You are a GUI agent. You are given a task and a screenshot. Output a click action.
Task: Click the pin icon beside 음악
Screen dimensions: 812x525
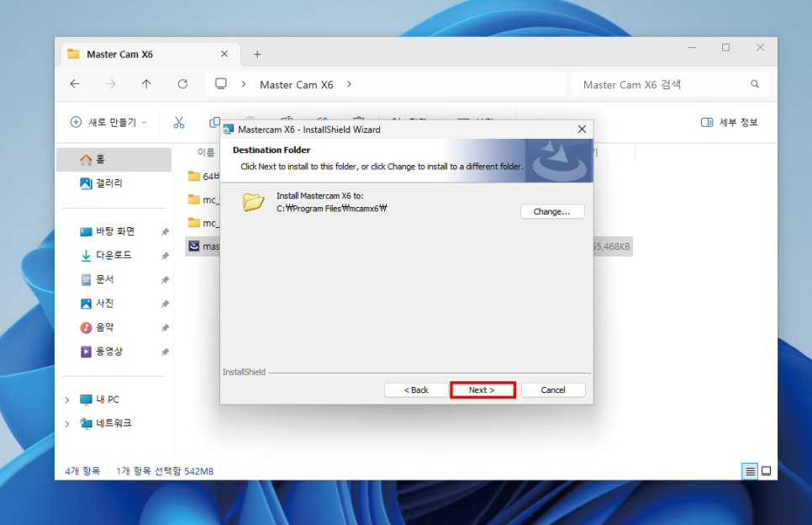pos(166,327)
